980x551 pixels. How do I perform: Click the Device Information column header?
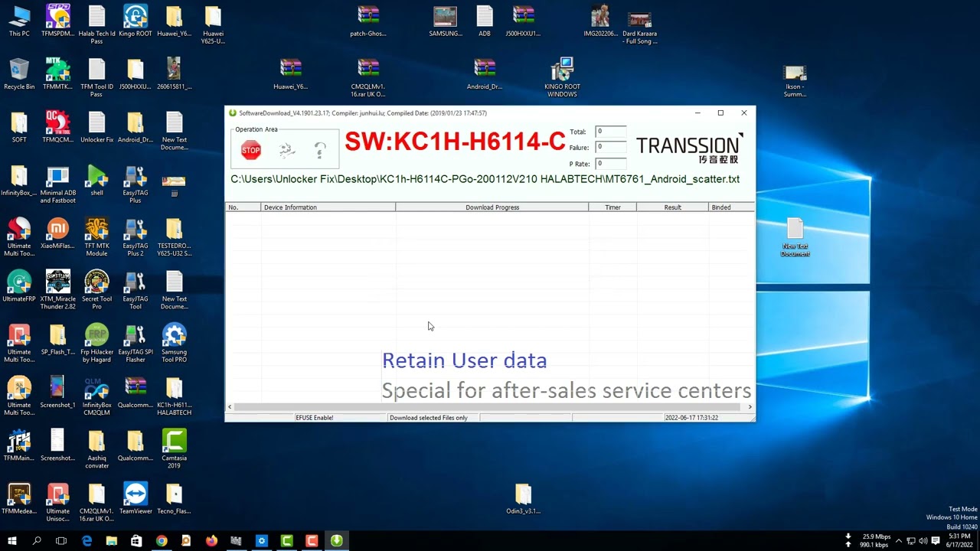point(328,207)
